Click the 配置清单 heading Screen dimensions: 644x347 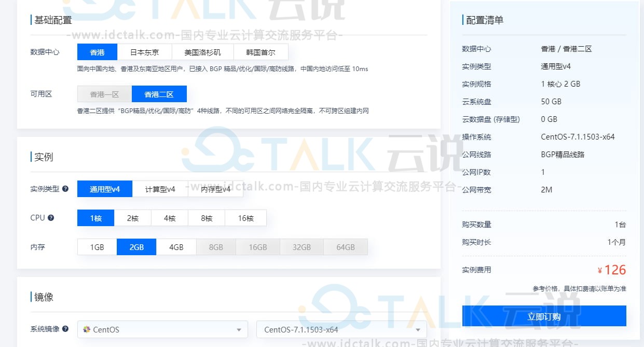coord(485,20)
